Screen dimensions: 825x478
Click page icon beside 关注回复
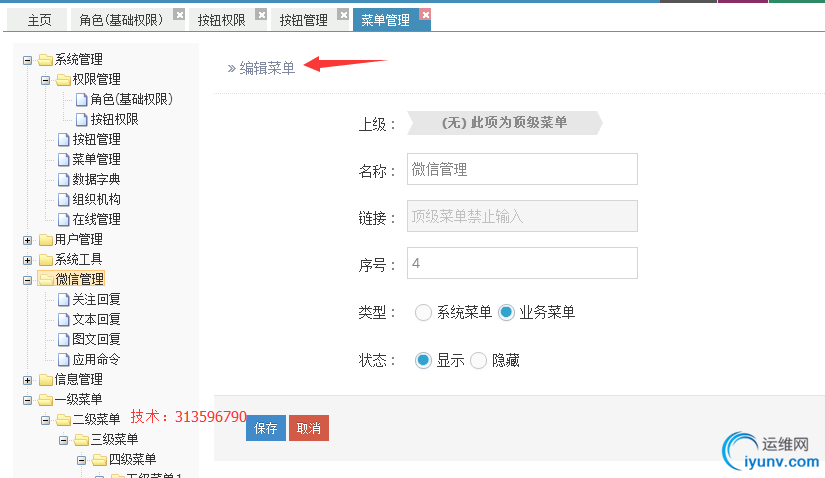[64, 300]
